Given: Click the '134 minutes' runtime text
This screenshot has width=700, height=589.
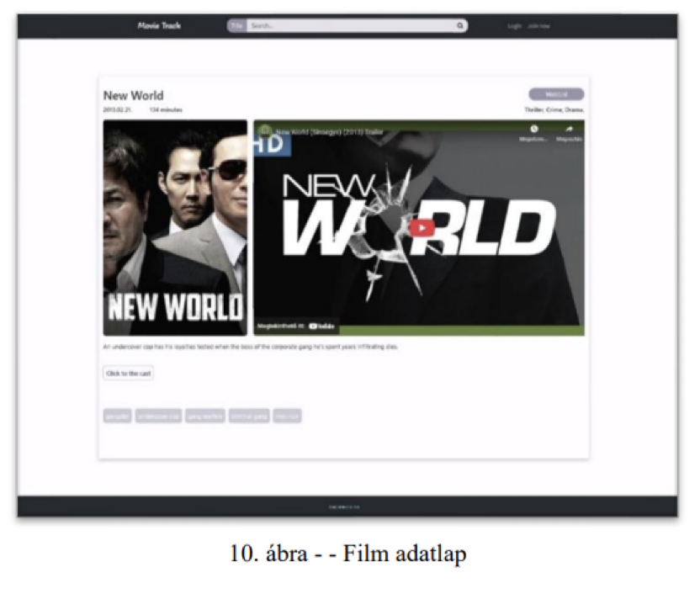Looking at the screenshot, I should (166, 109).
